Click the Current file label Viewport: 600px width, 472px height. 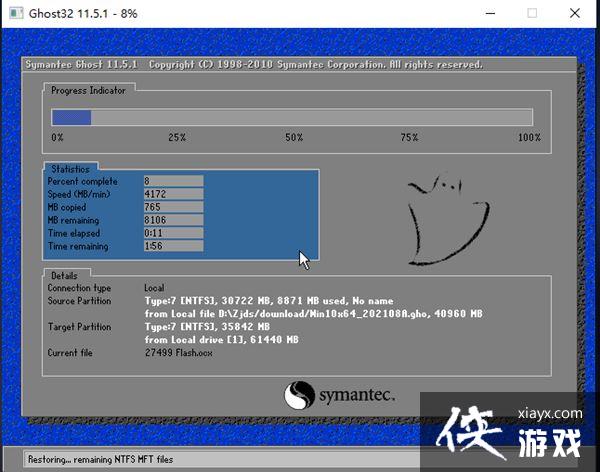click(x=70, y=353)
